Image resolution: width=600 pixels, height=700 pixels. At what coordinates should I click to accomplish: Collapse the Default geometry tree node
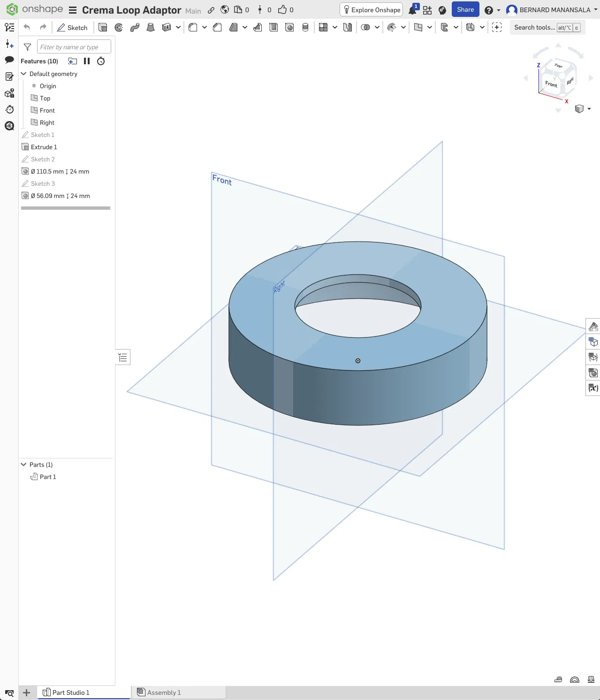tap(23, 74)
